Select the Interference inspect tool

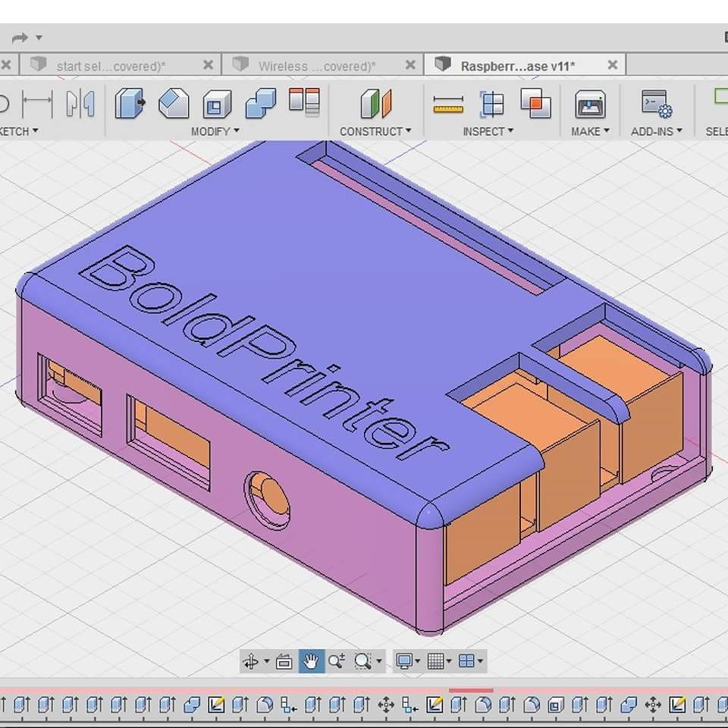[535, 103]
